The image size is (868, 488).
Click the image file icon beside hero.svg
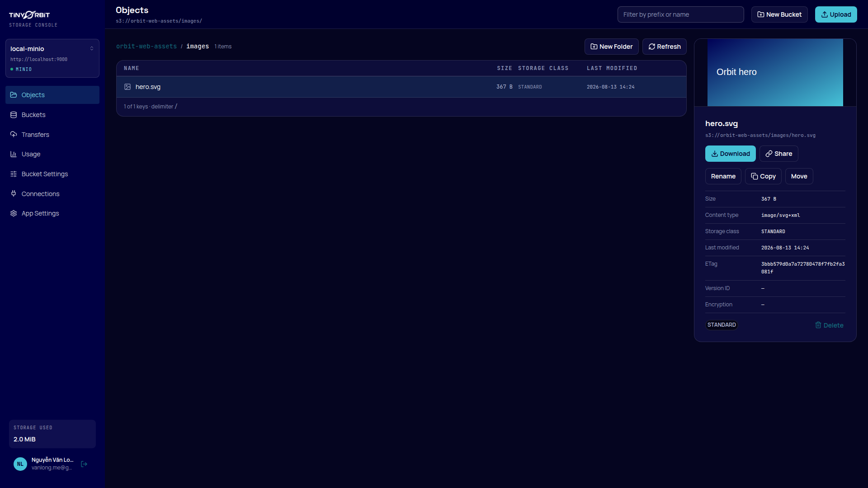coord(127,87)
